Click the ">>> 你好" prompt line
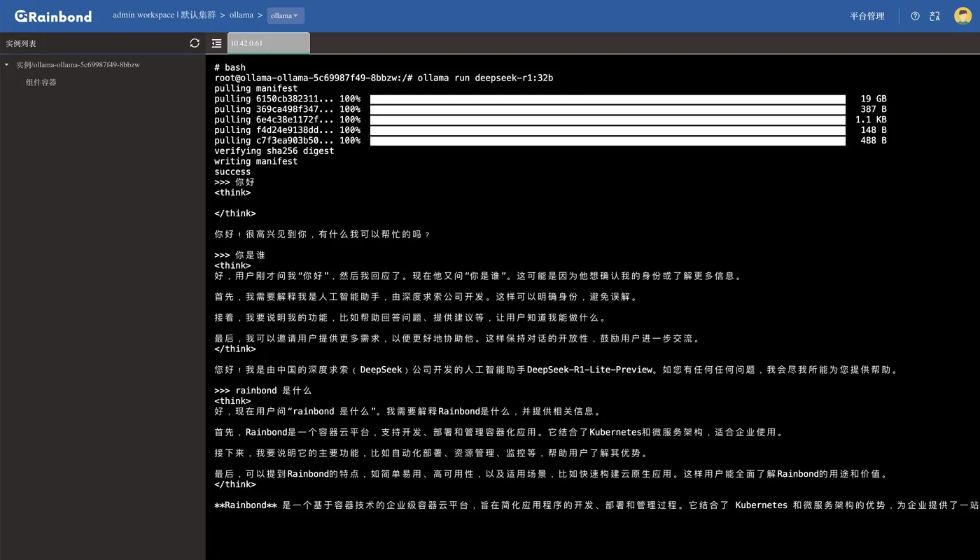Screen dimensions: 980x560 click(x=234, y=183)
